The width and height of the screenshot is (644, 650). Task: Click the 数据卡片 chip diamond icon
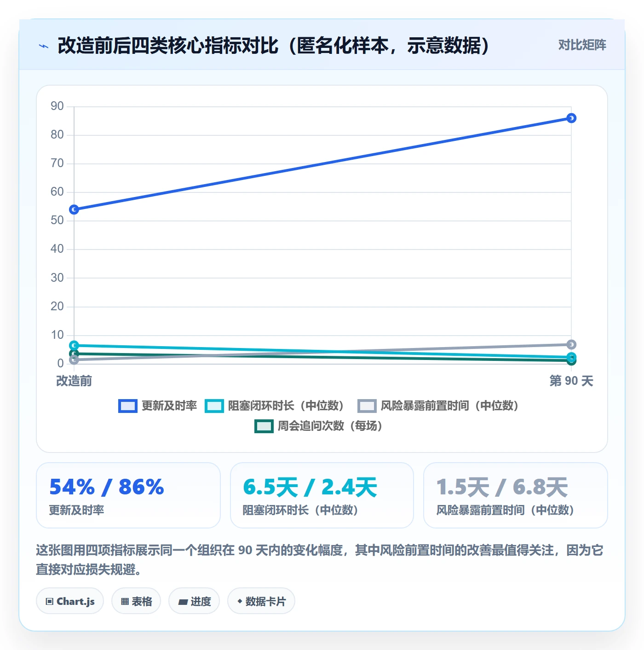(x=240, y=601)
